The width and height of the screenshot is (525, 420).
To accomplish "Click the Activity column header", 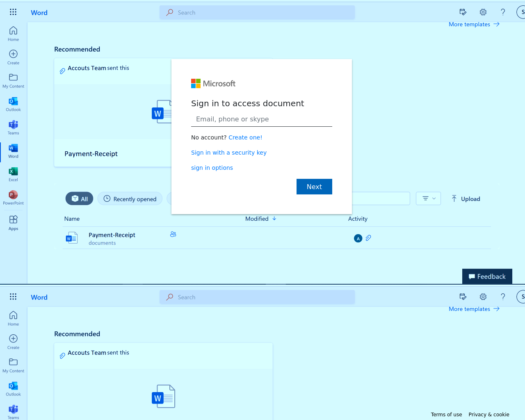I will (358, 219).
